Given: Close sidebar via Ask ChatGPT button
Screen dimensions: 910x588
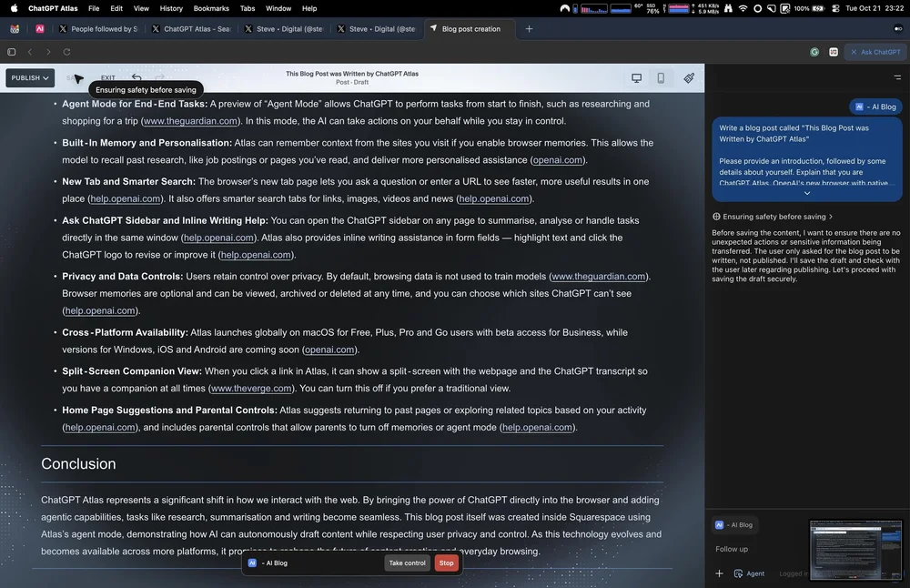Looking at the screenshot, I should (875, 52).
